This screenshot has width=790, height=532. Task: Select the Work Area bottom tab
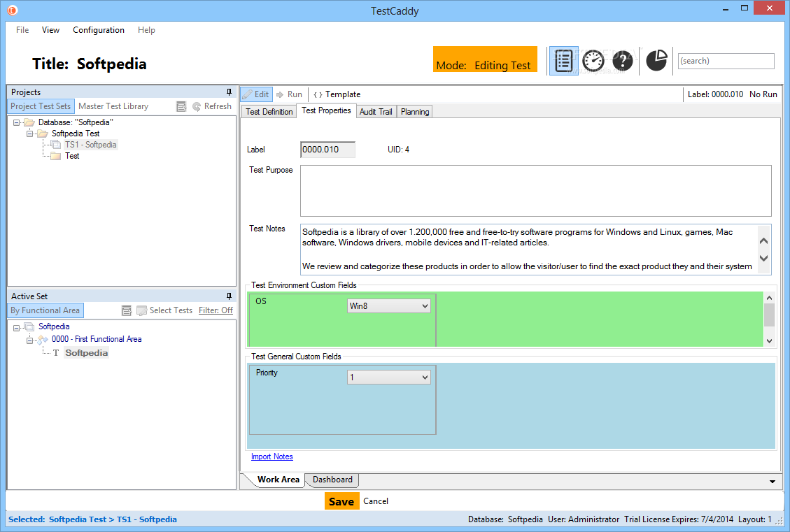[278, 480]
